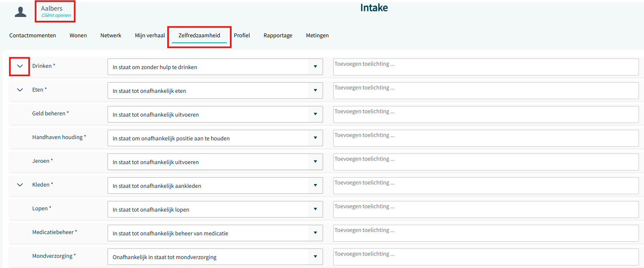
Task: Switch to the Wonen tab
Action: tap(78, 35)
